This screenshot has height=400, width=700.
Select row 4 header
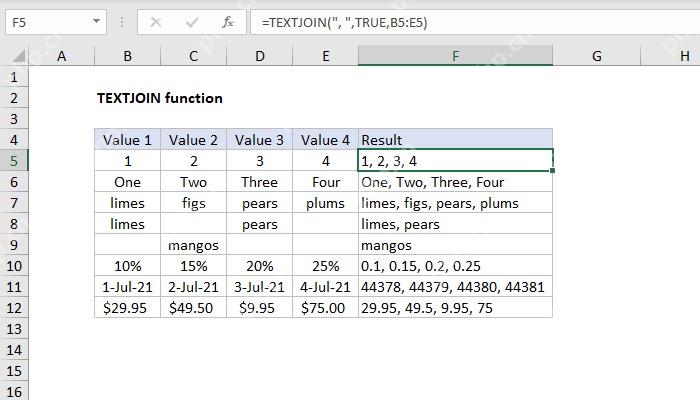(x=14, y=140)
